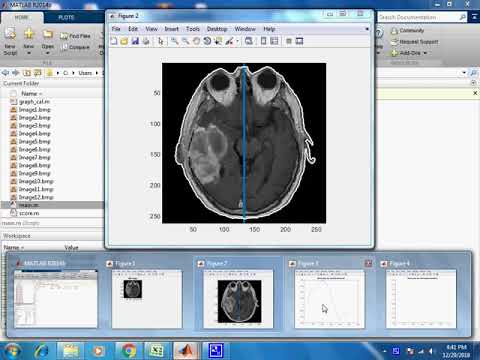Click the Link Plot icon
Screen dimensions: 480x360
click(x=249, y=41)
